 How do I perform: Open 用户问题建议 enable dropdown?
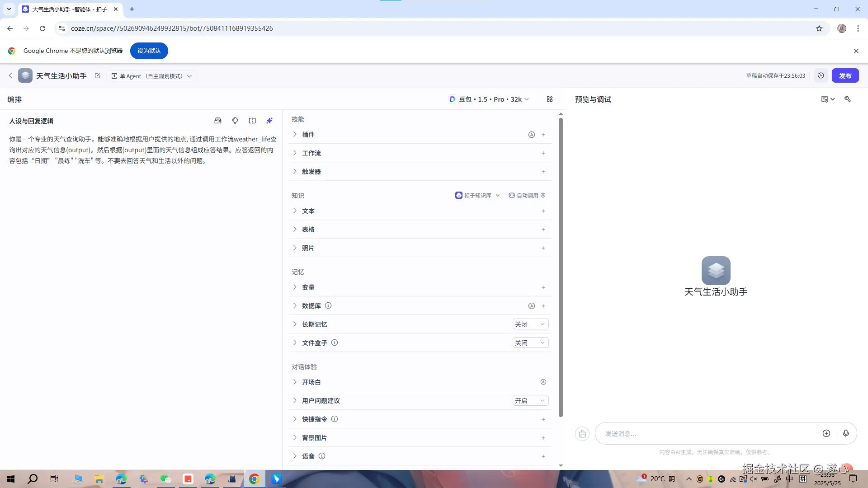click(530, 400)
